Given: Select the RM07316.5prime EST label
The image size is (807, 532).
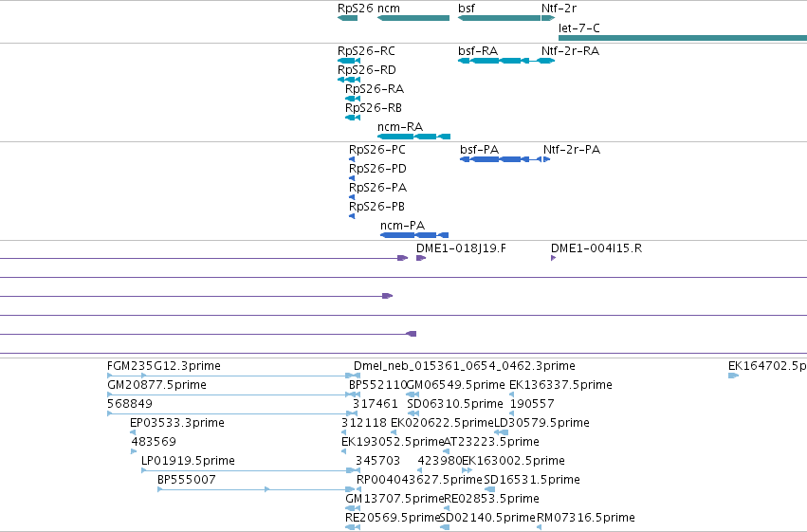Looking at the screenshot, I should point(586,518).
